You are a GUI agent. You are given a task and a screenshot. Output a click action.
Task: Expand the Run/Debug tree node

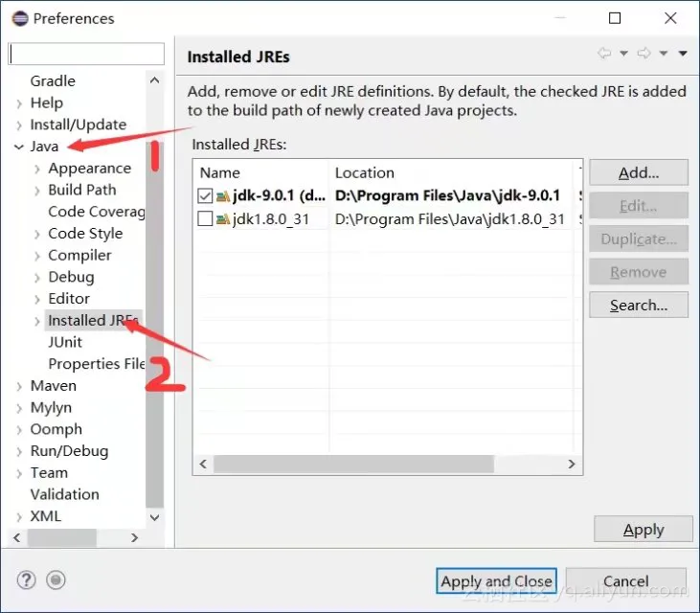19,451
